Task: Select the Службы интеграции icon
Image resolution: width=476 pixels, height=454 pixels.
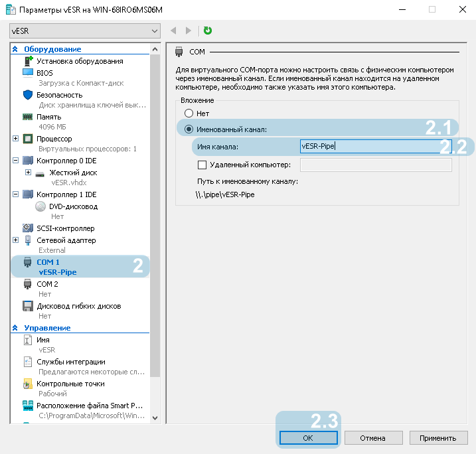Action: [28, 362]
